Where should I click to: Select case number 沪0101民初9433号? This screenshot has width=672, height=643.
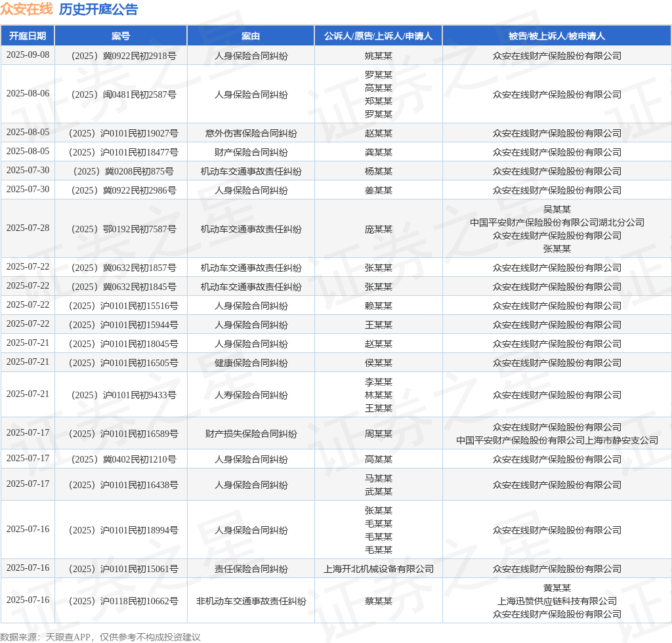click(x=124, y=395)
